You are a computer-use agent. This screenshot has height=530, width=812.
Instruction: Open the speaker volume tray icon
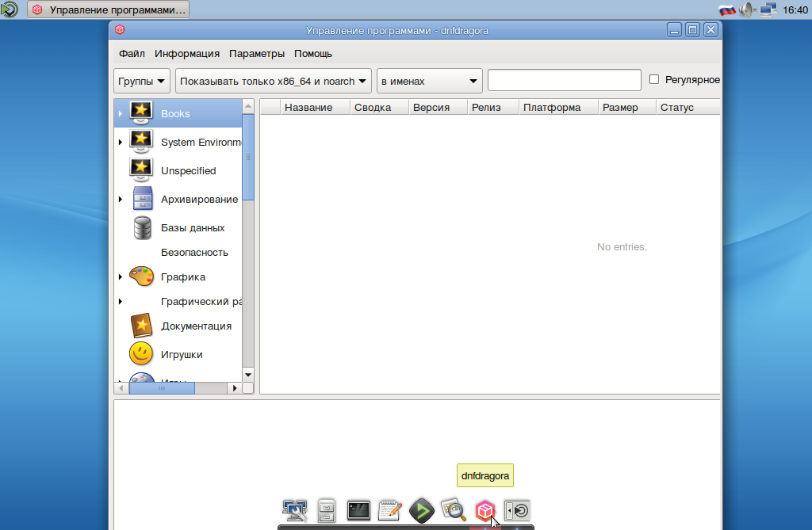click(x=747, y=10)
